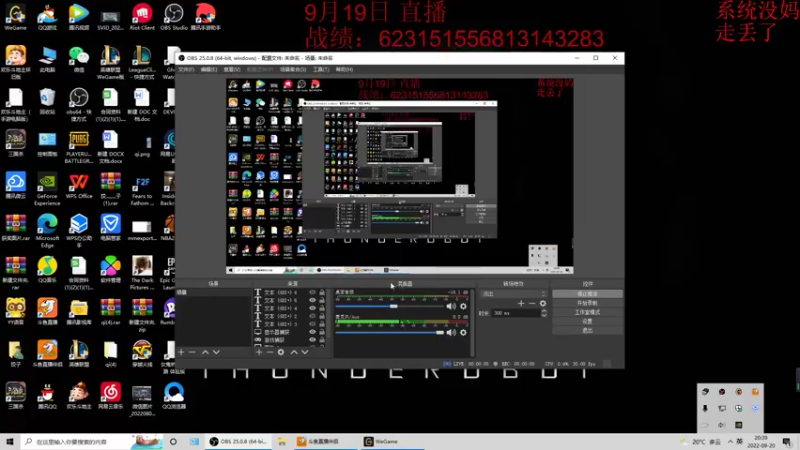This screenshot has width=800, height=450.
Task: Open Tencent QQ penguin desktop icon
Action: [x=47, y=396]
